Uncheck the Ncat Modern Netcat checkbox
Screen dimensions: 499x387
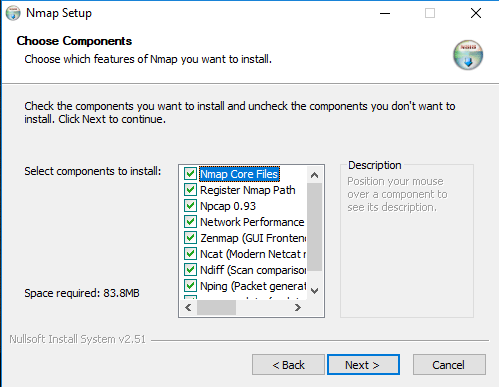pos(190,254)
